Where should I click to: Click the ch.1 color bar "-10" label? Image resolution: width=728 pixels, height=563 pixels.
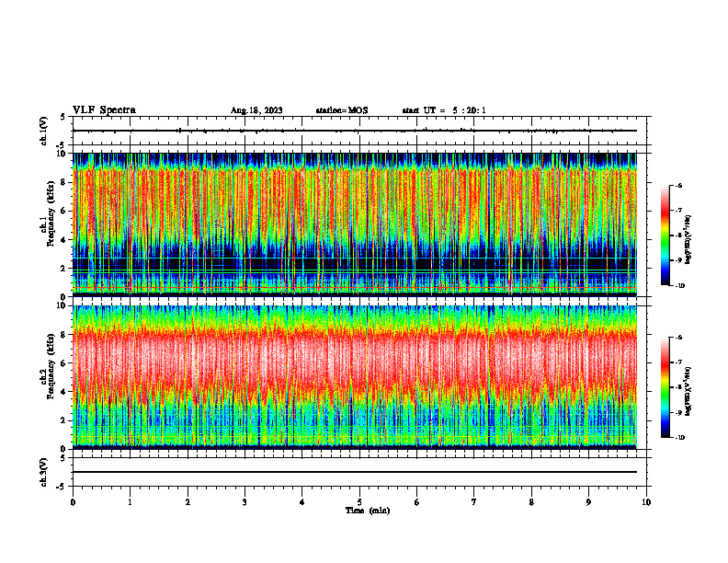coord(679,286)
